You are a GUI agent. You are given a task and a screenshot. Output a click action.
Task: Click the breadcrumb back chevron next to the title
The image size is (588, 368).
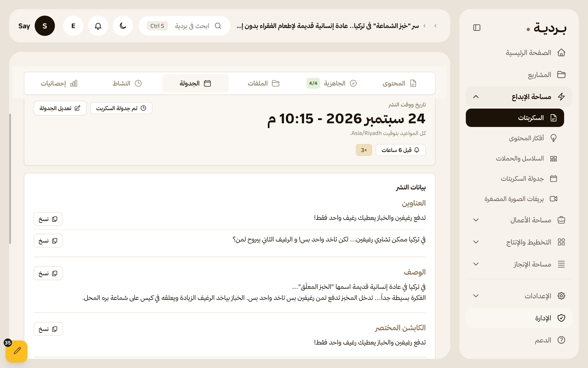(424, 26)
